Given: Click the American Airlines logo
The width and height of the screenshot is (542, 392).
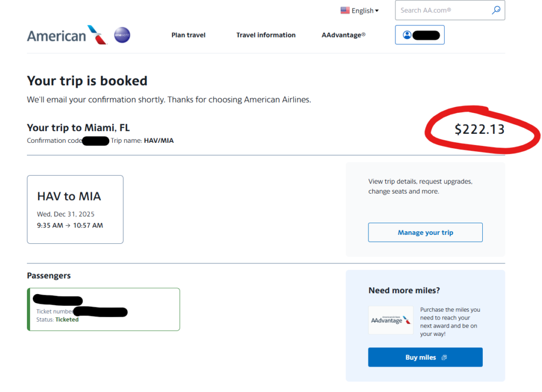Looking at the screenshot, I should click(67, 35).
